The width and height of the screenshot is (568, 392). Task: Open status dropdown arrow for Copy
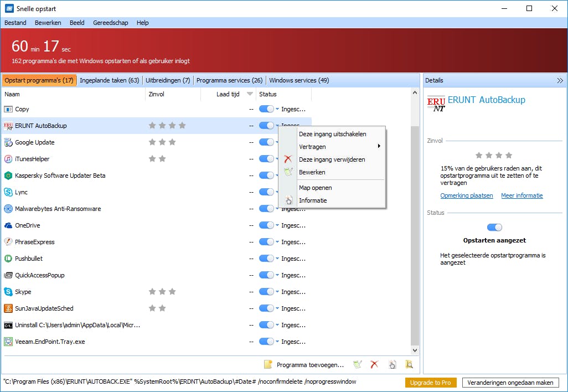pyautogui.click(x=277, y=109)
